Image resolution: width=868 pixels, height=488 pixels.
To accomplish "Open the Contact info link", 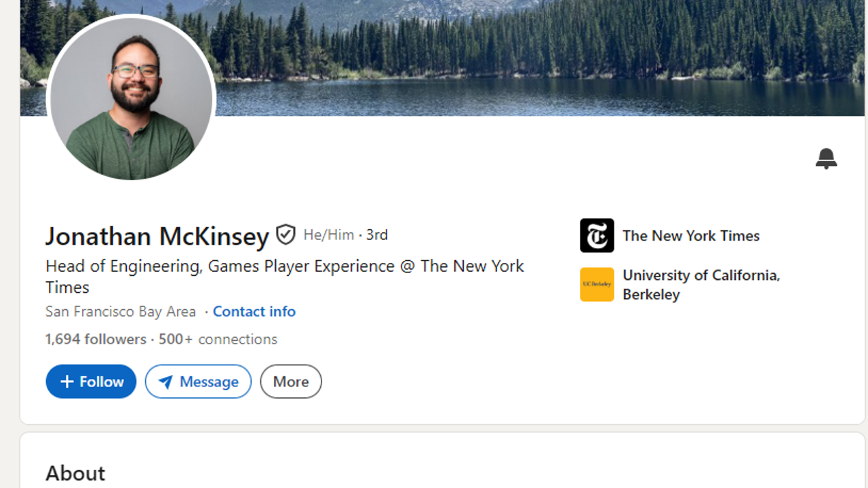I will 254,312.
